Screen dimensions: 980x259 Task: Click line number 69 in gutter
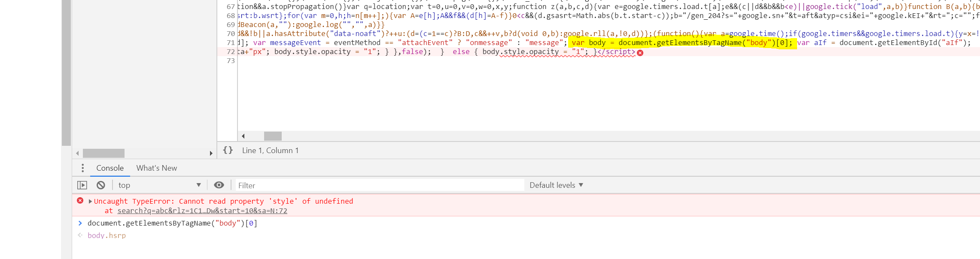[x=231, y=25]
